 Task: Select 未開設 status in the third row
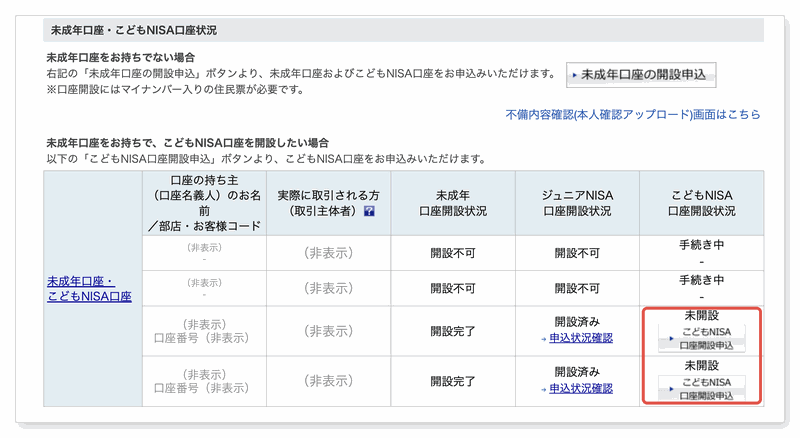[702, 315]
